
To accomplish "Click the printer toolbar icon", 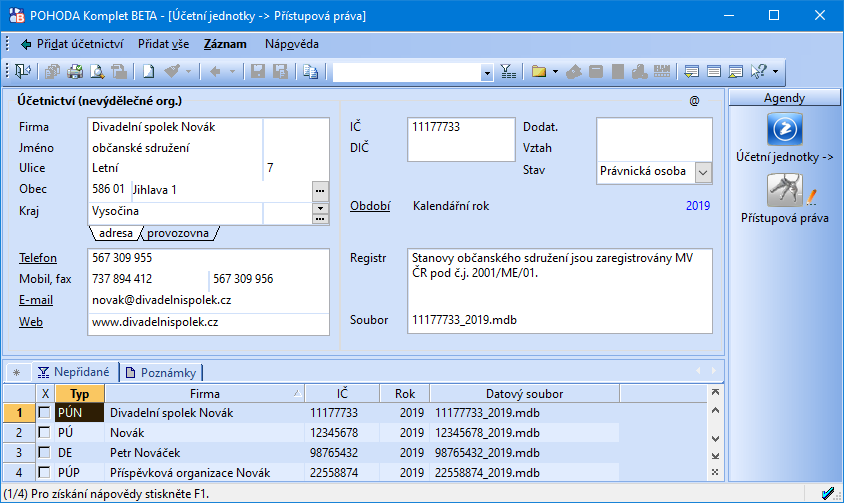I will coord(75,72).
